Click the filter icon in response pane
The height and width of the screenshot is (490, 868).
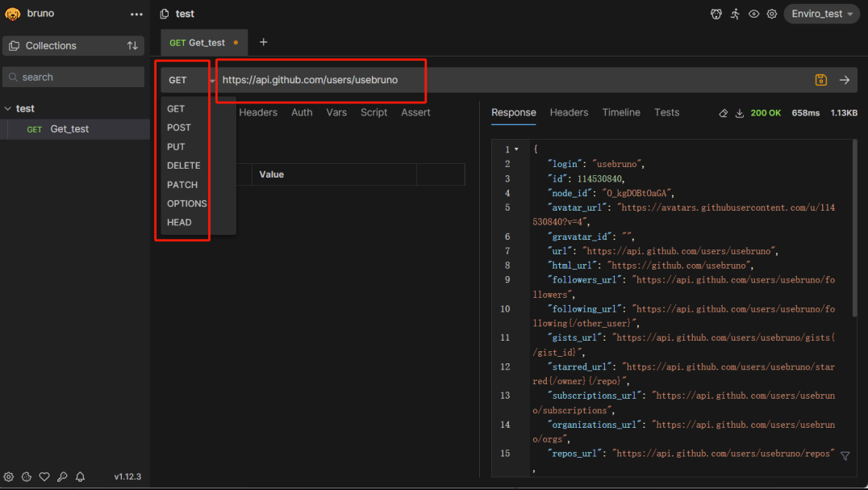845,455
